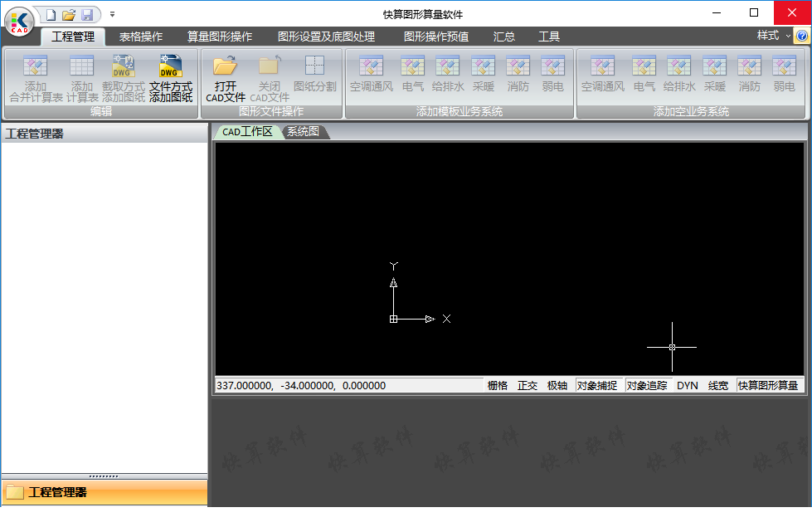Toggle 对象捕捉 object snap in status bar
The image size is (812, 527).
click(x=597, y=385)
